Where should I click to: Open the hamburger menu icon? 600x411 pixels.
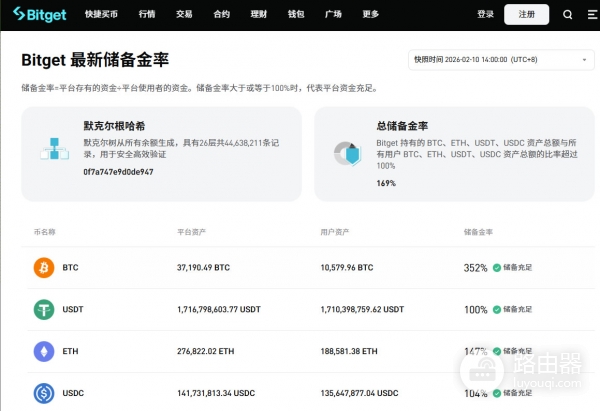coord(593,15)
